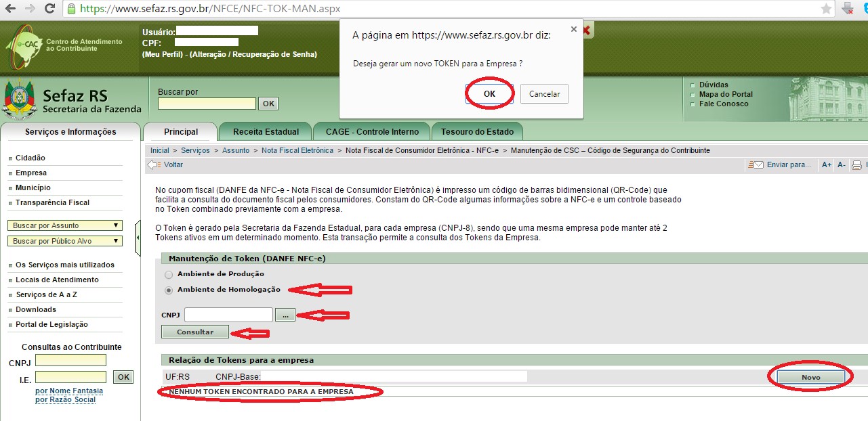Confirm the token dialog with OK
868x421 pixels.
tap(489, 94)
